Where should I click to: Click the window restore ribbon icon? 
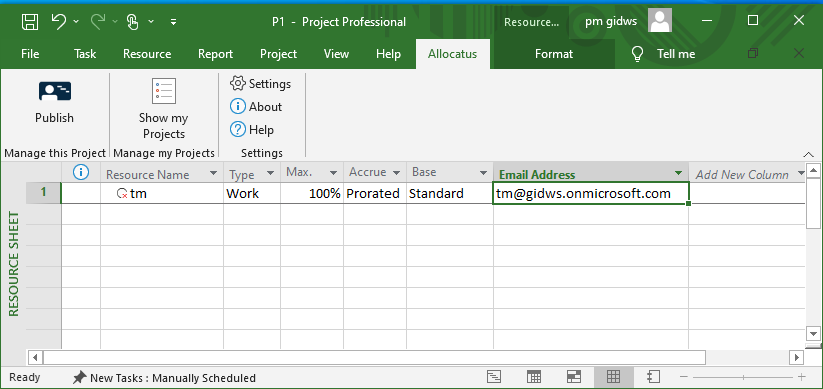point(753,54)
